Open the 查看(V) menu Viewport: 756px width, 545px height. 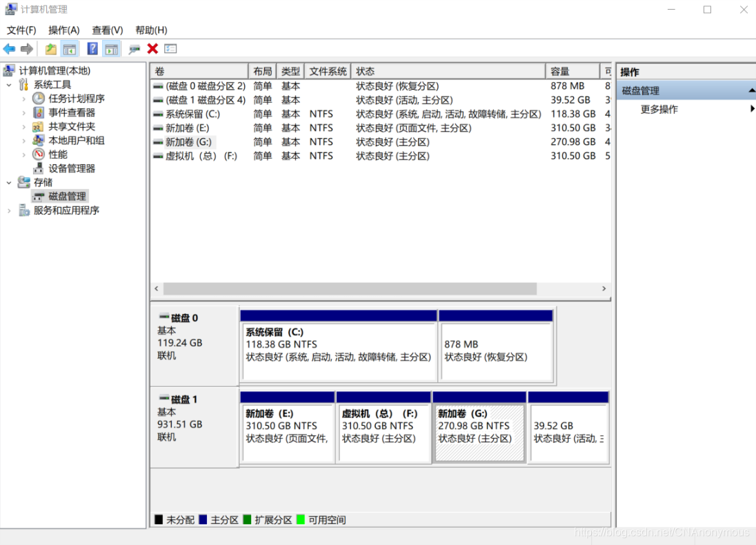point(108,30)
